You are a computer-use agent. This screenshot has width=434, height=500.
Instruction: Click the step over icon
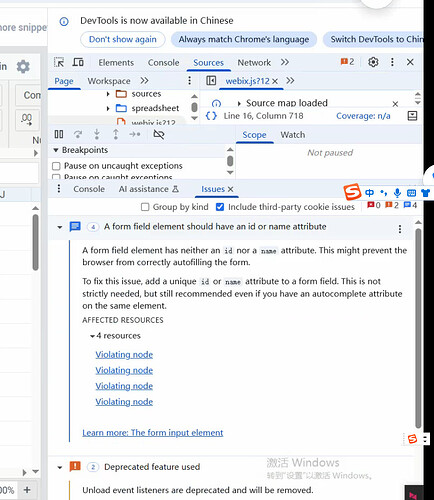(x=78, y=134)
